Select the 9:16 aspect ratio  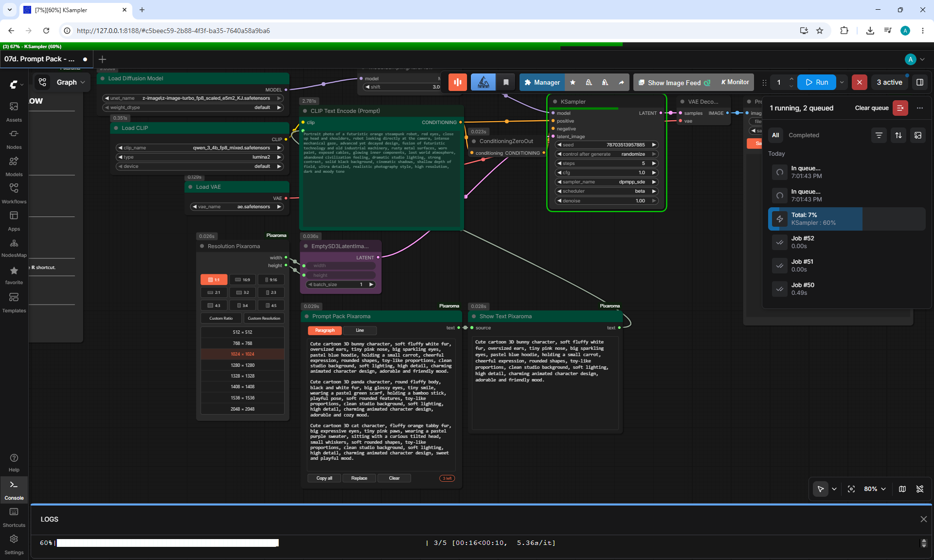pos(271,280)
